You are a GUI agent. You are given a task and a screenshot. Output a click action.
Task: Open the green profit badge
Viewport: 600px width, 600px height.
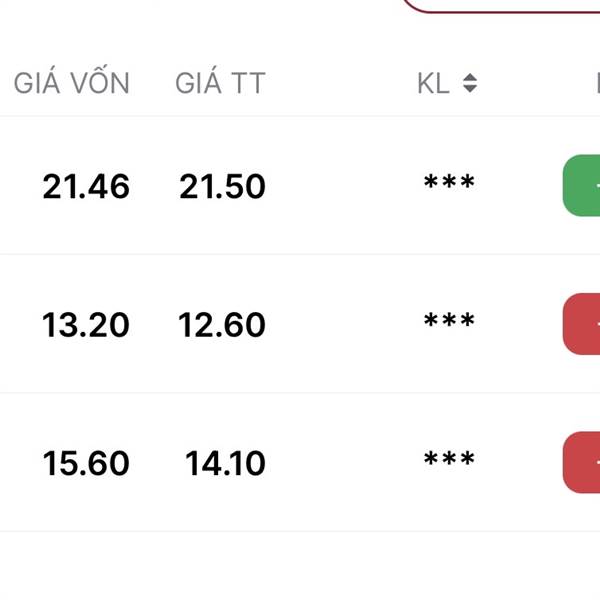[581, 186]
